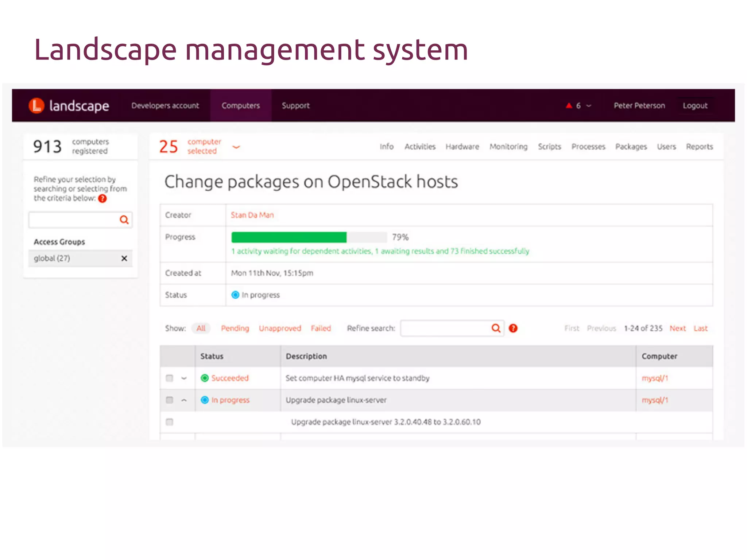747x560 pixels.
Task: Focus the Refine search input field
Action: (452, 328)
